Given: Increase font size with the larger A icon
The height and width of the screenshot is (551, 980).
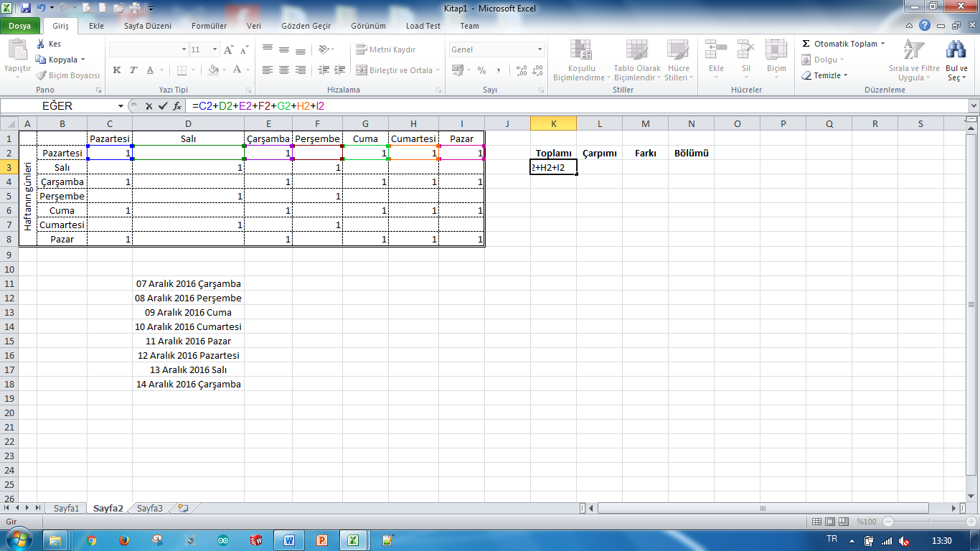Looking at the screenshot, I should (x=229, y=50).
